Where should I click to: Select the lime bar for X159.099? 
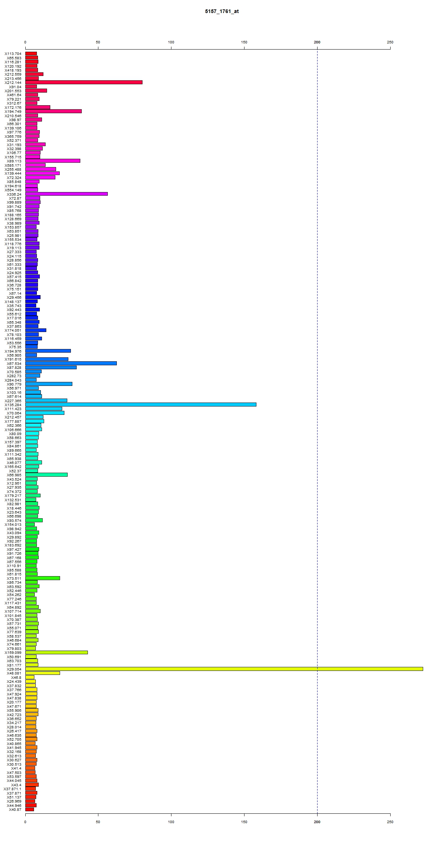(56, 652)
